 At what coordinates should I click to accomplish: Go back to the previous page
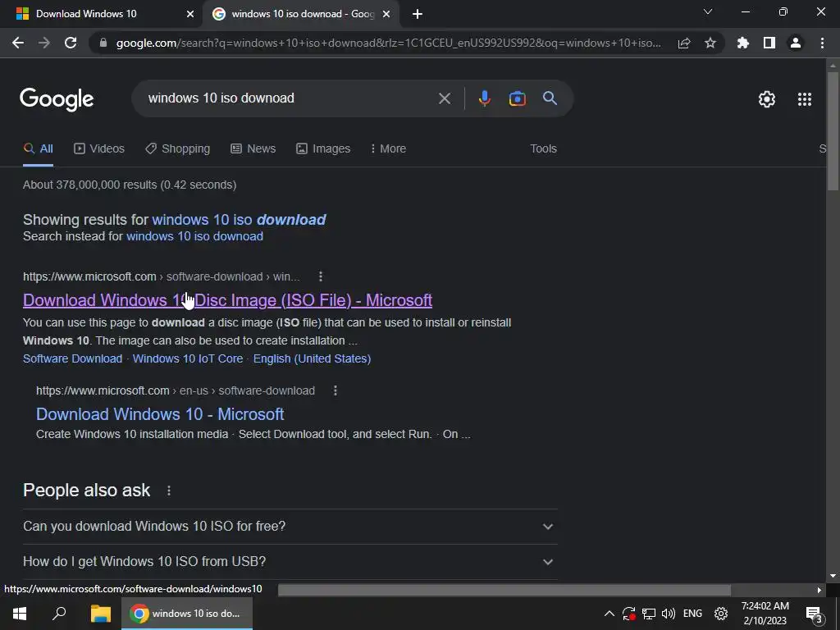[18, 43]
